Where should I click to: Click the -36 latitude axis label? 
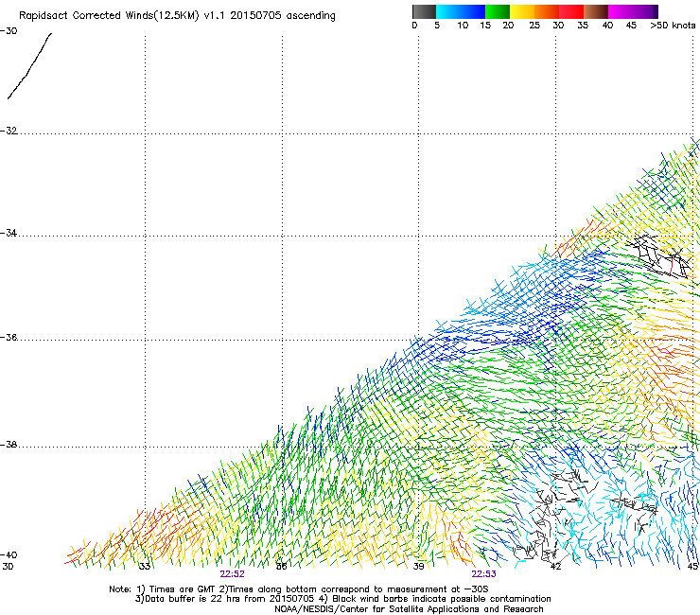click(x=9, y=337)
